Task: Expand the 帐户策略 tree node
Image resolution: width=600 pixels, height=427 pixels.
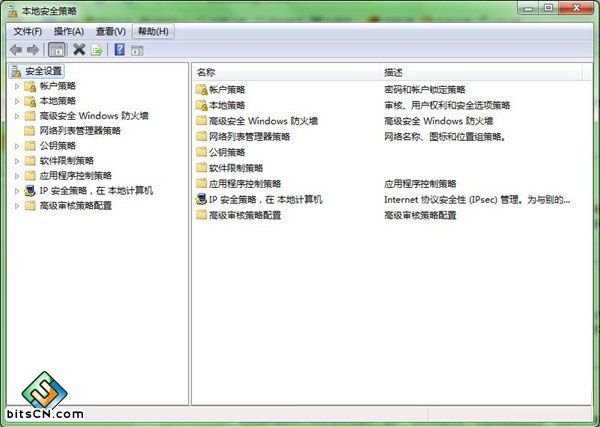Action: [17, 86]
